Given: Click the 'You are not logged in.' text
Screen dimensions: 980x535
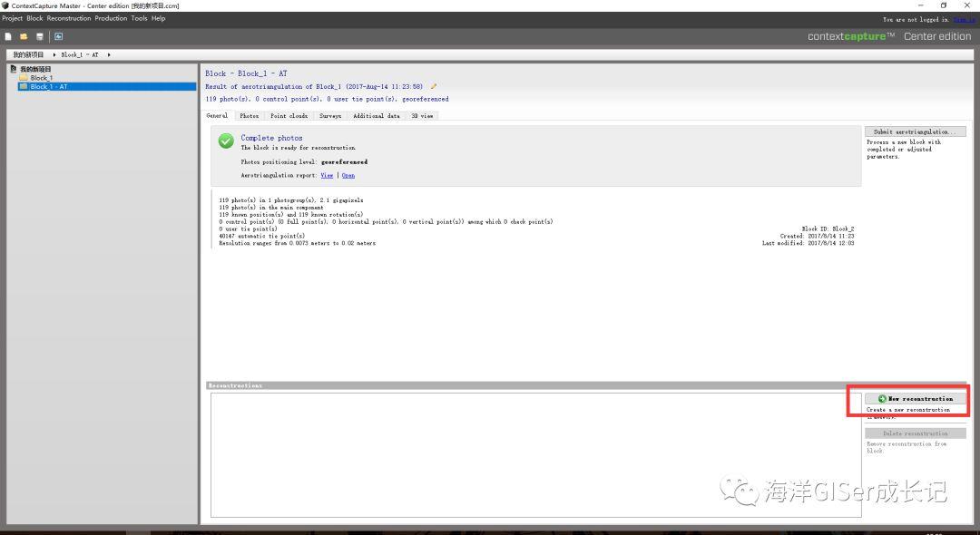Looking at the screenshot, I should click(916, 19).
